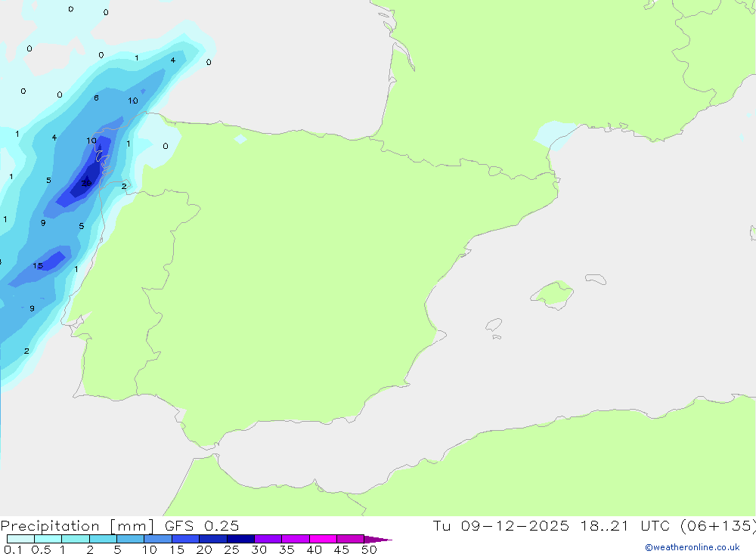
Task: Click the 25 to 30 mm legend swatch
Action: [240, 539]
